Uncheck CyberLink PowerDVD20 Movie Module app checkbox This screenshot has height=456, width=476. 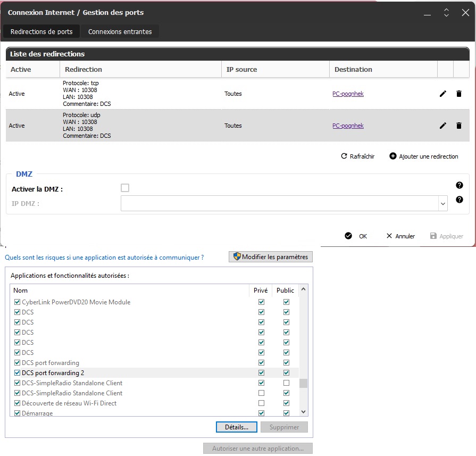(x=18, y=302)
